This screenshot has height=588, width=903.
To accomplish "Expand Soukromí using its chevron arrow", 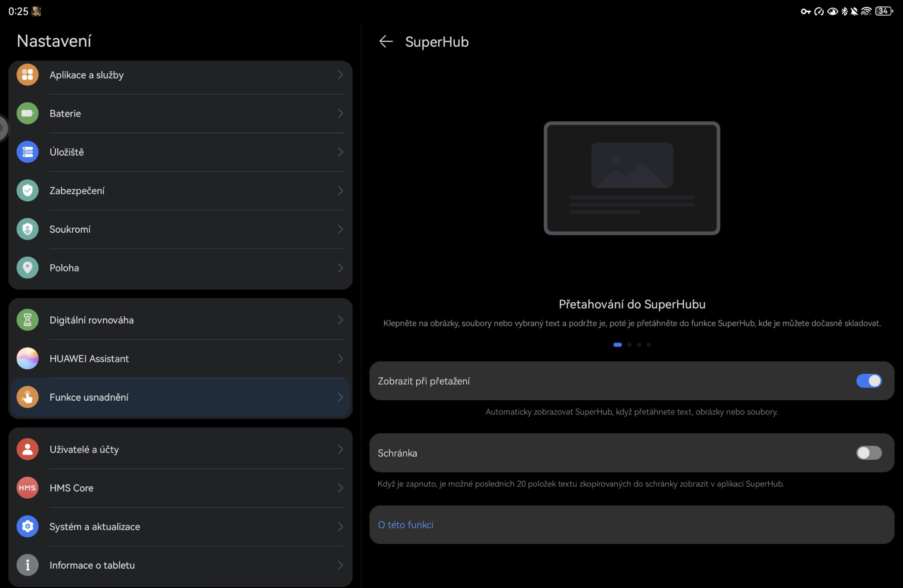I will (340, 229).
